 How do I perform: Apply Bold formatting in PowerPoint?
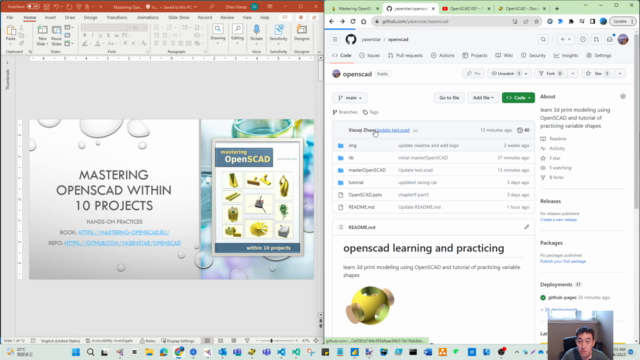click(x=84, y=36)
